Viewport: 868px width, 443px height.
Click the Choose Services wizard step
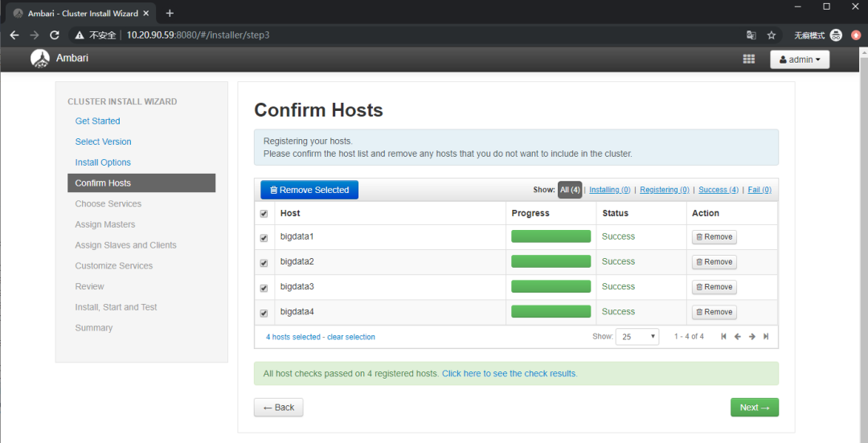point(108,203)
